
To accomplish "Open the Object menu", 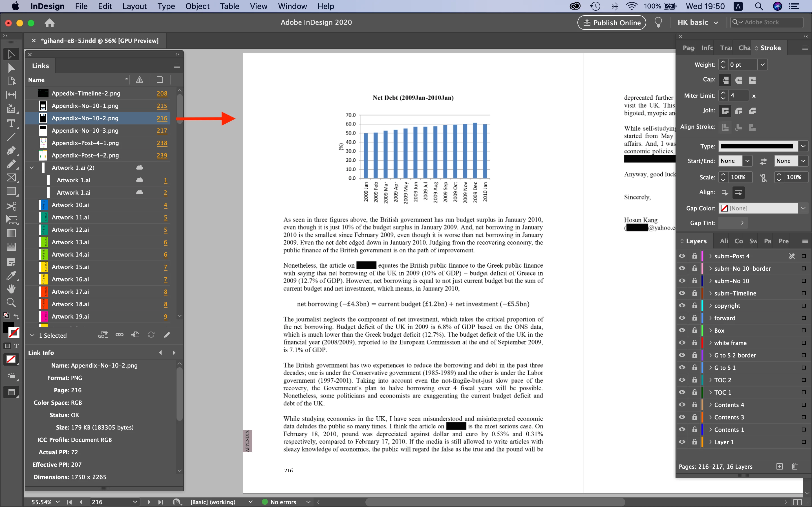I will pyautogui.click(x=197, y=6).
